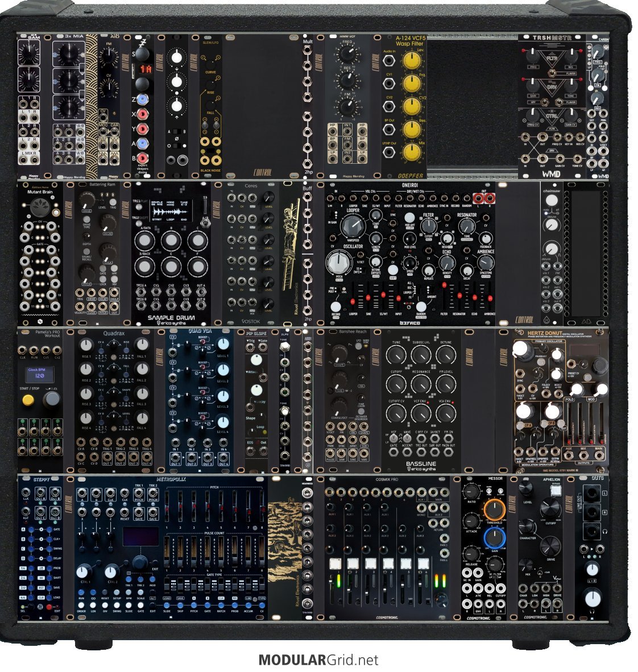Click the Oneiroi oscillator PITCH knob
The image size is (638, 672).
tap(339, 263)
